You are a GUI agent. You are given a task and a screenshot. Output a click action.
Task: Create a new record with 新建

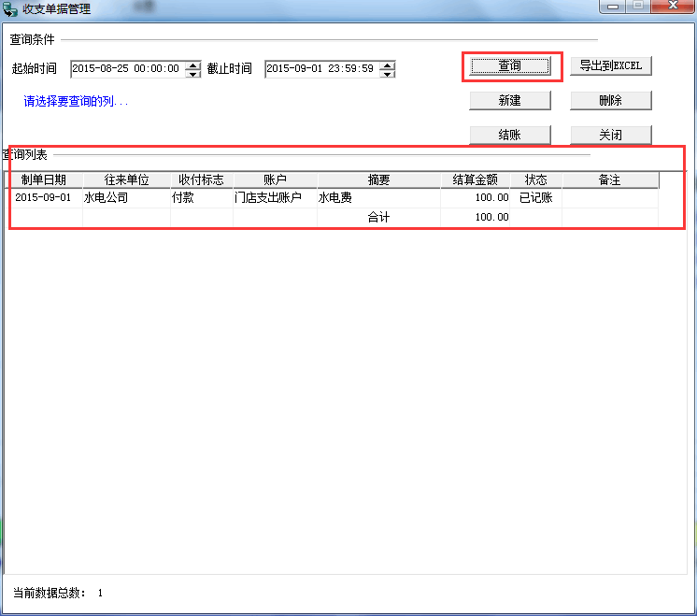[x=510, y=101]
